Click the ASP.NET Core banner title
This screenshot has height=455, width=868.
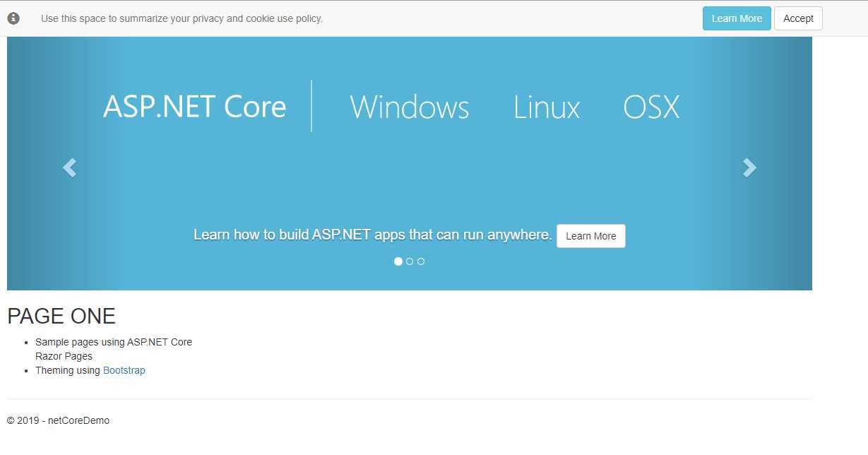coord(195,107)
